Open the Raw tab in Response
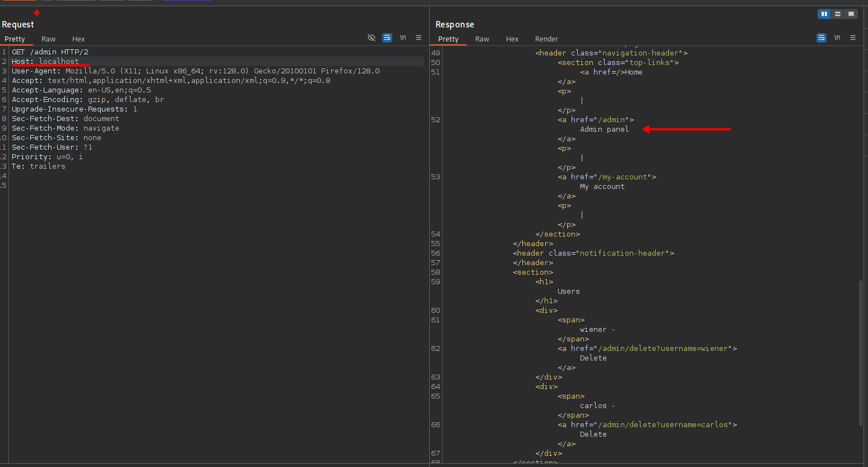The image size is (868, 467). 482,39
